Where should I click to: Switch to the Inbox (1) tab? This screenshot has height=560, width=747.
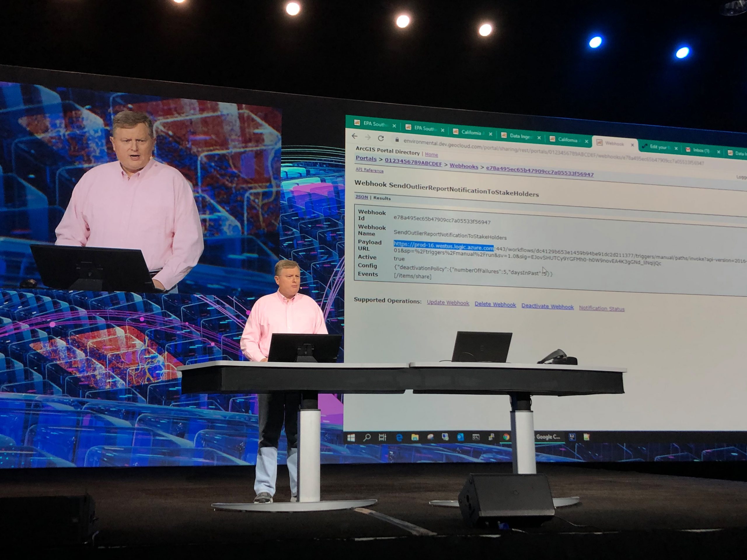(x=701, y=150)
